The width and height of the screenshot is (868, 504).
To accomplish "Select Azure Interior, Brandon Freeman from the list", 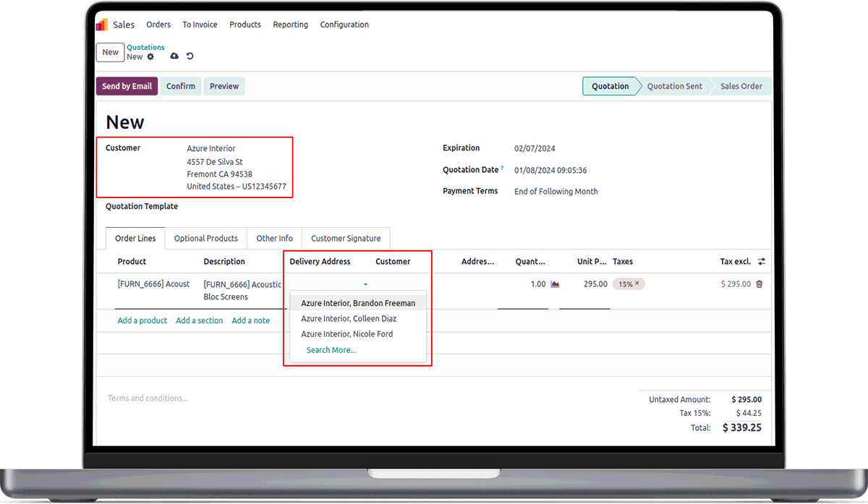I will [x=358, y=303].
